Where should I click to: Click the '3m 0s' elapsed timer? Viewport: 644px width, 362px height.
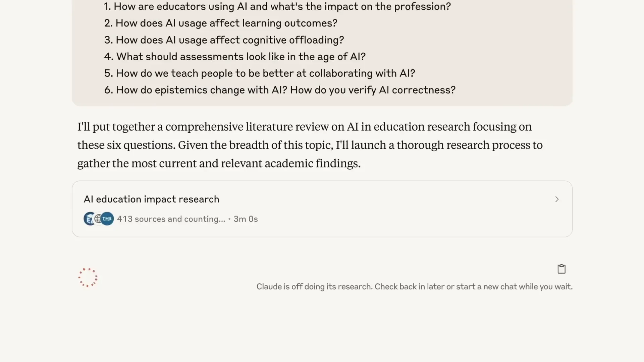(x=246, y=219)
